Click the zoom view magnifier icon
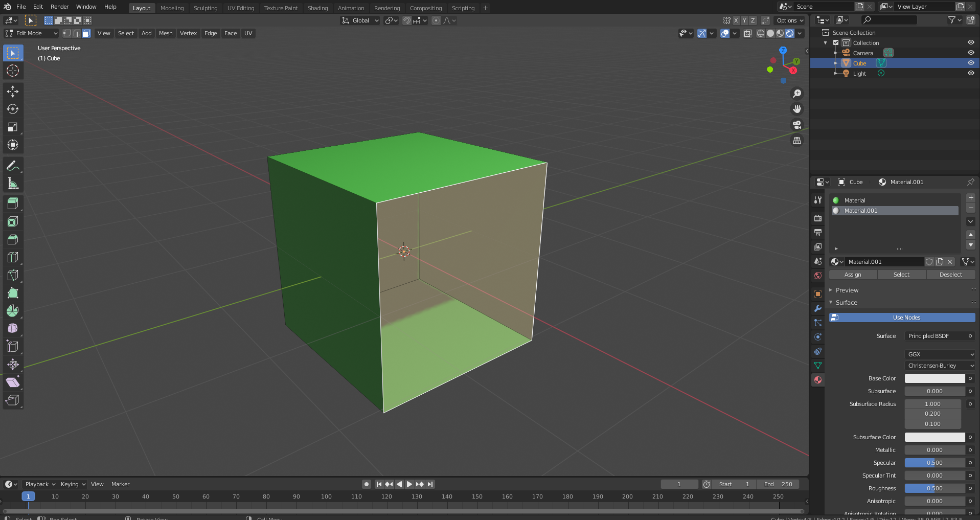The height and width of the screenshot is (520, 980). pos(797,94)
